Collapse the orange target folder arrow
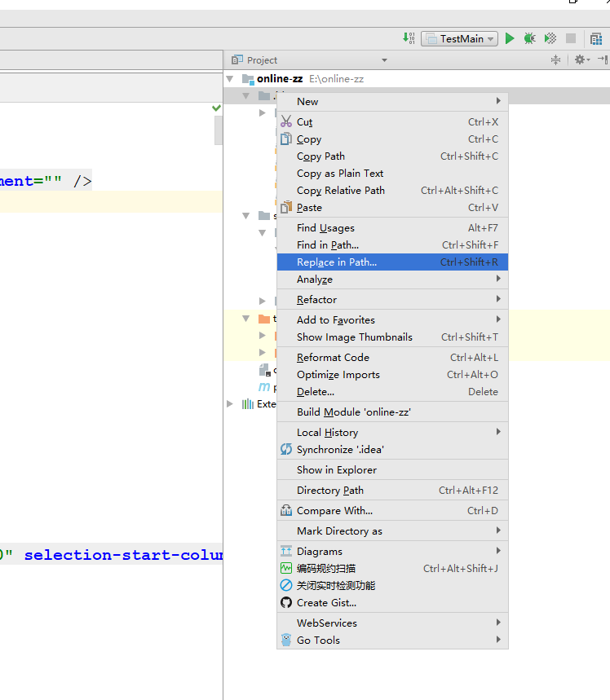The height and width of the screenshot is (700, 610). [246, 319]
